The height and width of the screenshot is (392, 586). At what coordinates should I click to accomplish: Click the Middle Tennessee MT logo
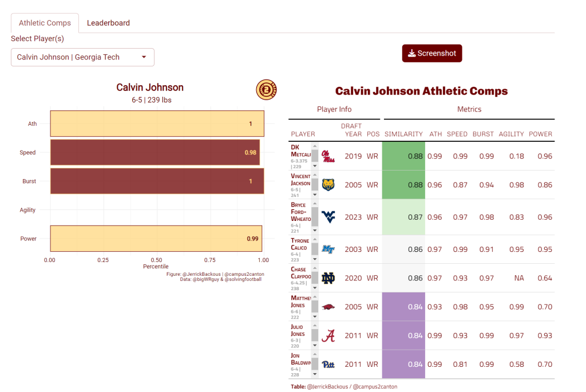(x=328, y=250)
